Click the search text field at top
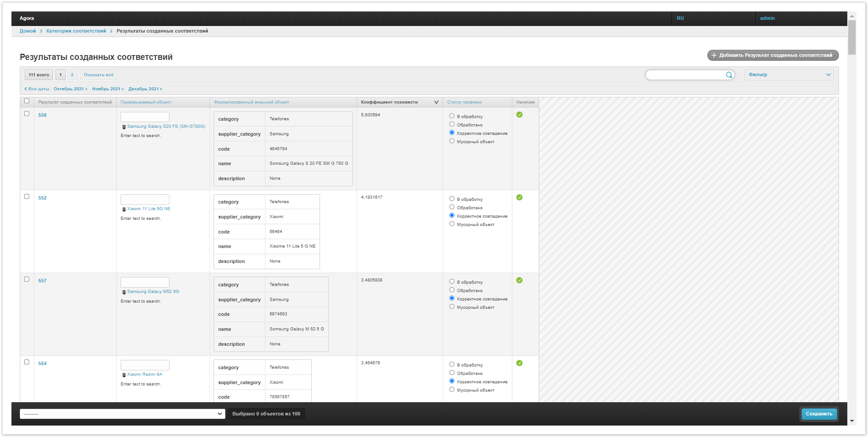The height and width of the screenshot is (437, 868). pyautogui.click(x=684, y=75)
